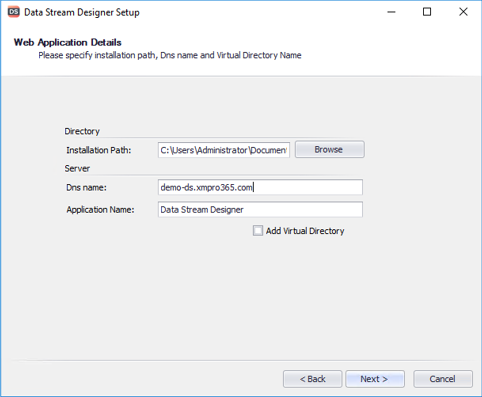482x397 pixels.
Task: Go to previous step with Back button
Action: coord(312,379)
